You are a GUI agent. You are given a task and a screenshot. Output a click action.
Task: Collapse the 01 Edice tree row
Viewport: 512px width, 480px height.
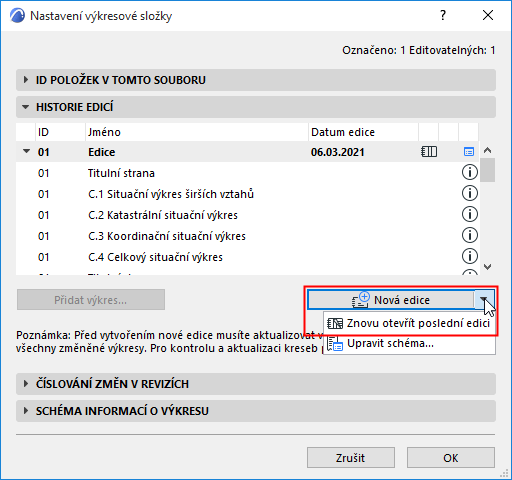click(26, 152)
